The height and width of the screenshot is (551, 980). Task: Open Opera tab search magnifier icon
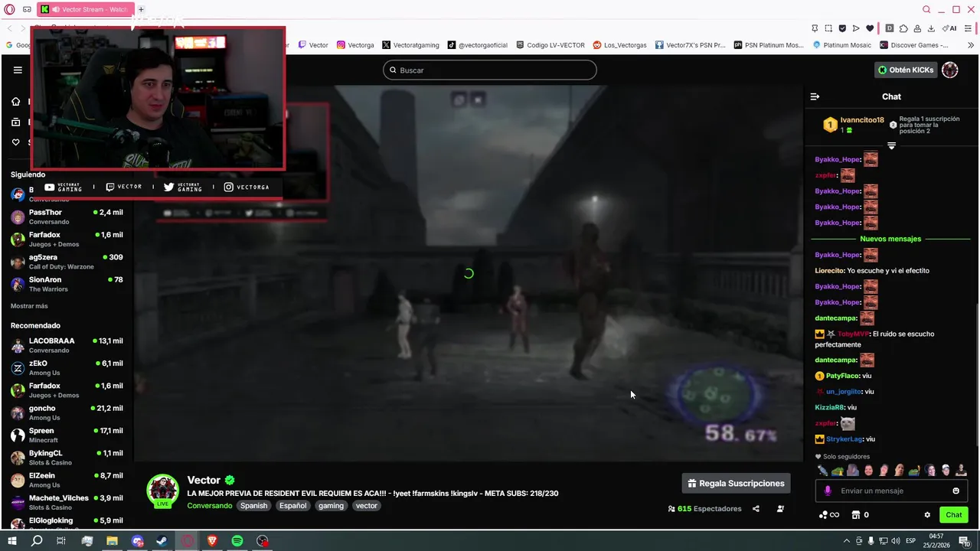pos(926,9)
